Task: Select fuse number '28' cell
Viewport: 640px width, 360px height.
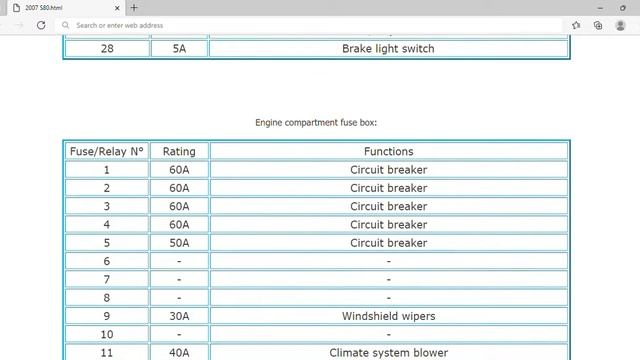Action: (x=107, y=49)
